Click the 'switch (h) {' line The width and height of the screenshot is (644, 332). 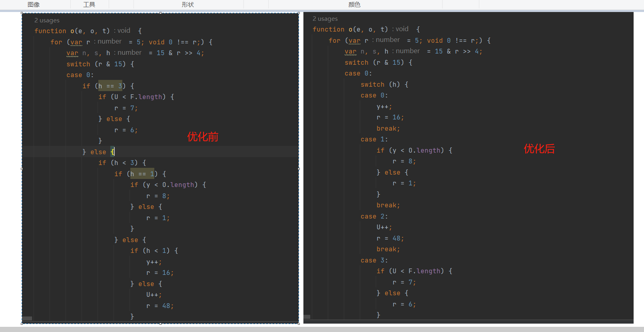coord(385,84)
